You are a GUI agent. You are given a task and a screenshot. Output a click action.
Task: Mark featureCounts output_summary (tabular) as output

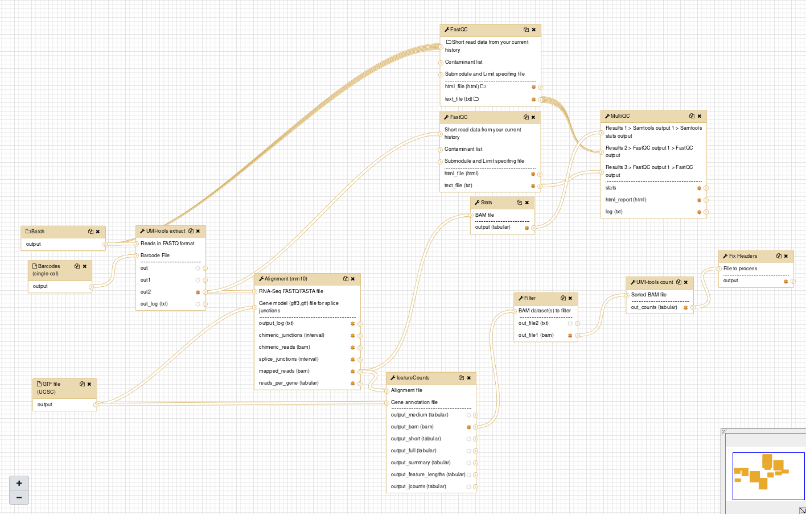[469, 463]
